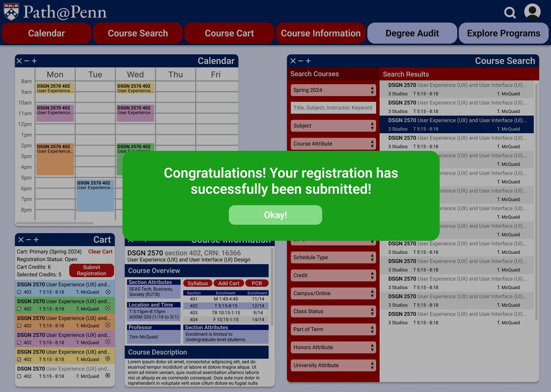551x392 pixels.
Task: Close the Calendar panel with its X icon
Action: coord(19,61)
